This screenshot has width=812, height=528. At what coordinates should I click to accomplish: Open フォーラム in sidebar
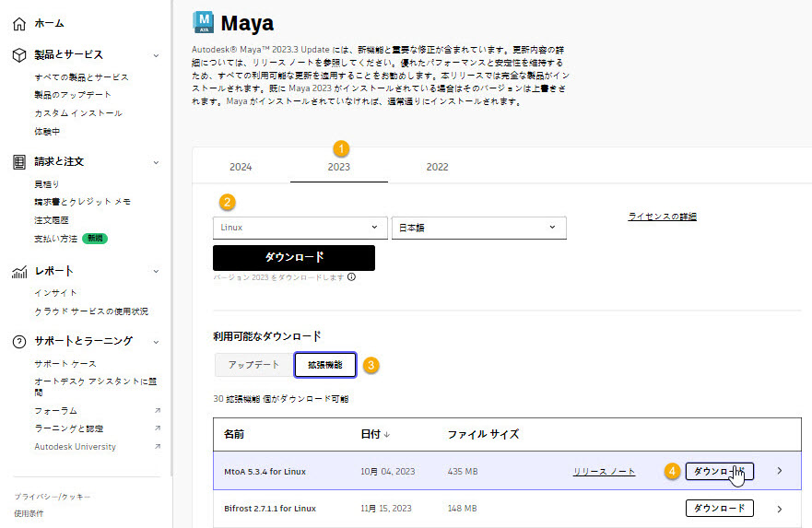click(56, 410)
